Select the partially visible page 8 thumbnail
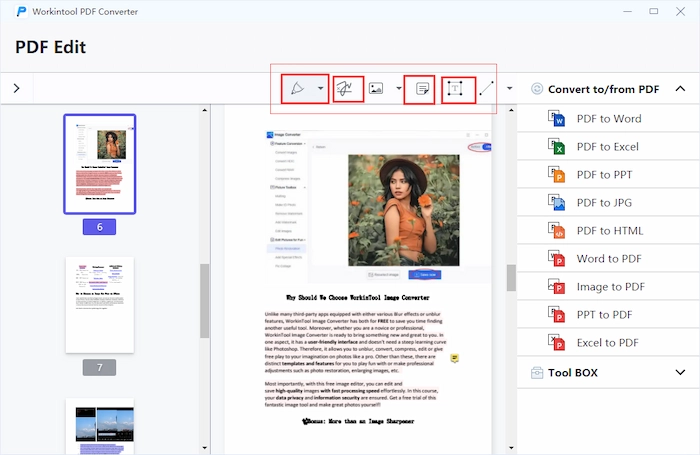 pyautogui.click(x=100, y=426)
